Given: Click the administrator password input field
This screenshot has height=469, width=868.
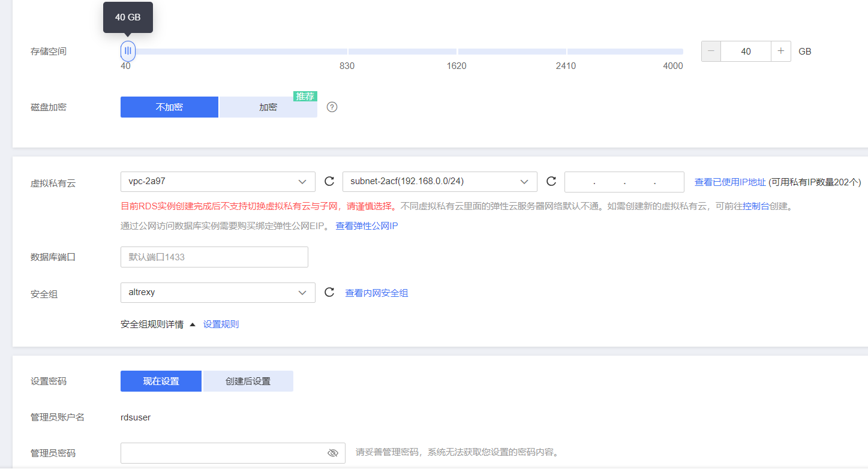Looking at the screenshot, I should click(x=233, y=453).
